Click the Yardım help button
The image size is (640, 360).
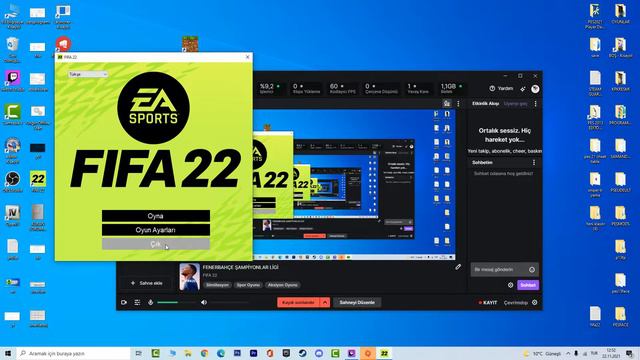point(501,88)
